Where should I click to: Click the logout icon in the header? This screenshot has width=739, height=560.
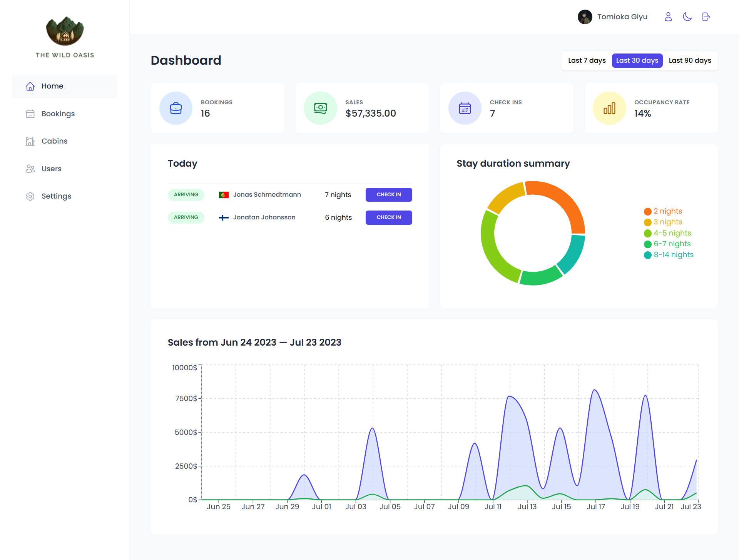pos(706,17)
